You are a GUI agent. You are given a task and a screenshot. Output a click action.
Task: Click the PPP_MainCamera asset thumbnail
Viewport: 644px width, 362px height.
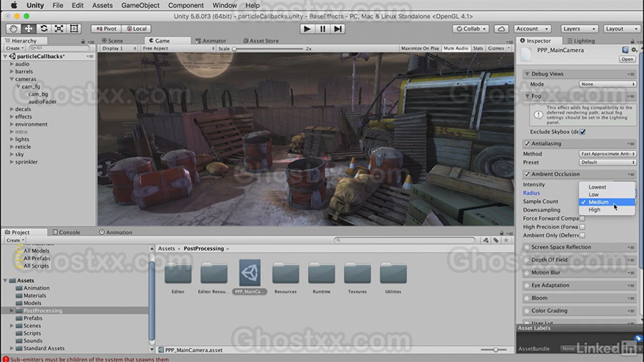[x=250, y=273]
